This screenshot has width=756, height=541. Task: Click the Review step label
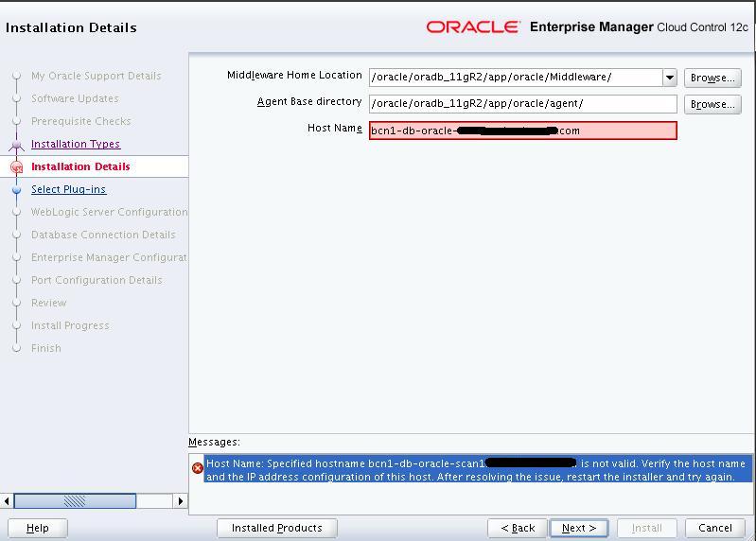click(x=48, y=303)
